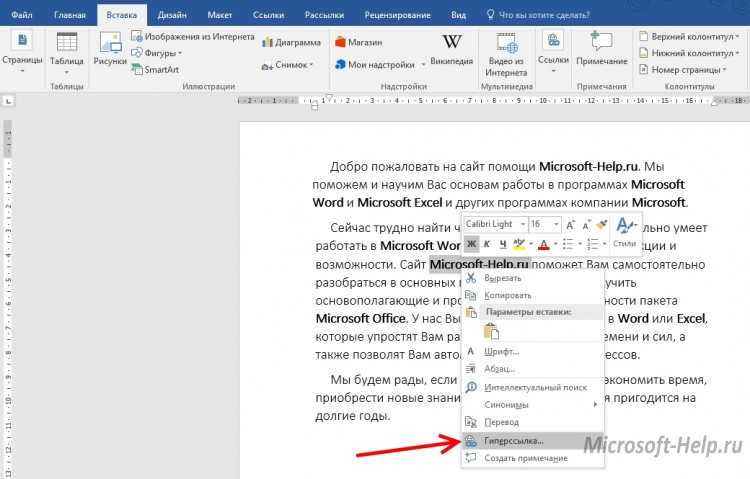Image resolution: width=750 pixels, height=479 pixels.
Task: Insert a Диаграмма chart
Action: click(x=291, y=43)
